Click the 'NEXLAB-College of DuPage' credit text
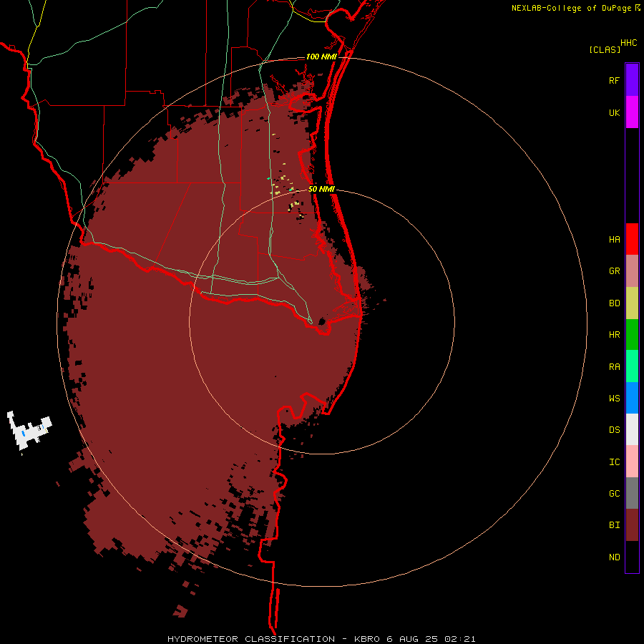Image resolution: width=644 pixels, height=644 pixels. point(571,8)
